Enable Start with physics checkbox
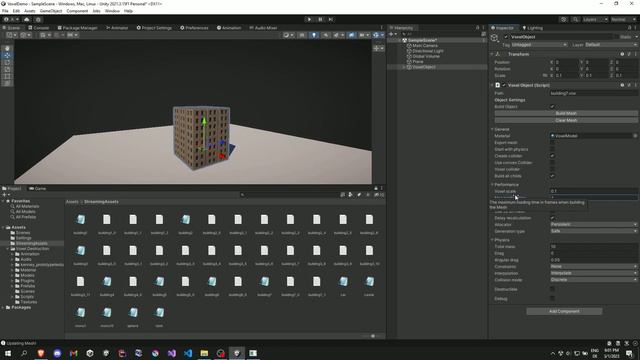 tap(552, 149)
